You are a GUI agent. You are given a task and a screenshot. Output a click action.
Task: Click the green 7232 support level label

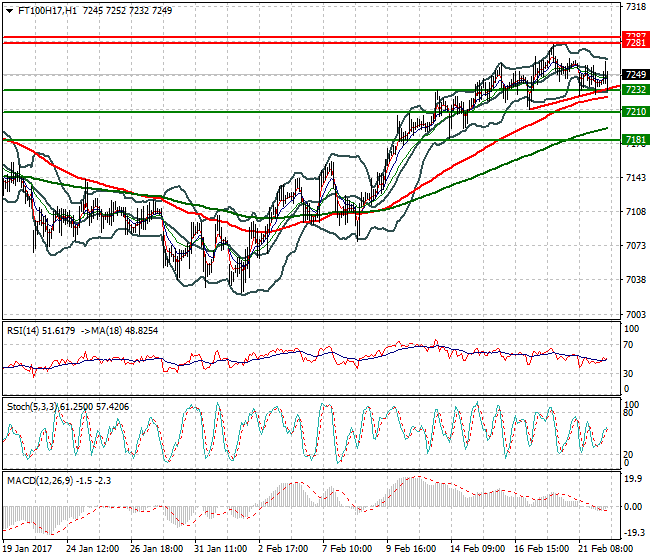click(636, 90)
